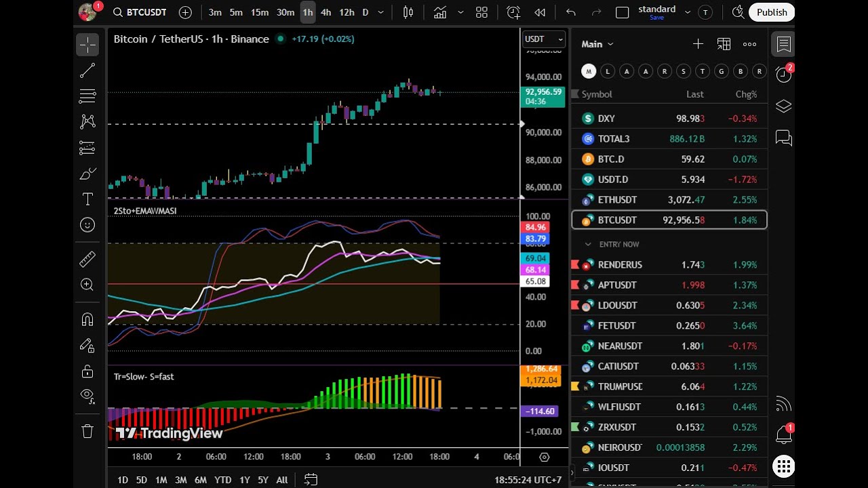Toggle stay in drawing mode
The image size is (868, 488).
87,345
